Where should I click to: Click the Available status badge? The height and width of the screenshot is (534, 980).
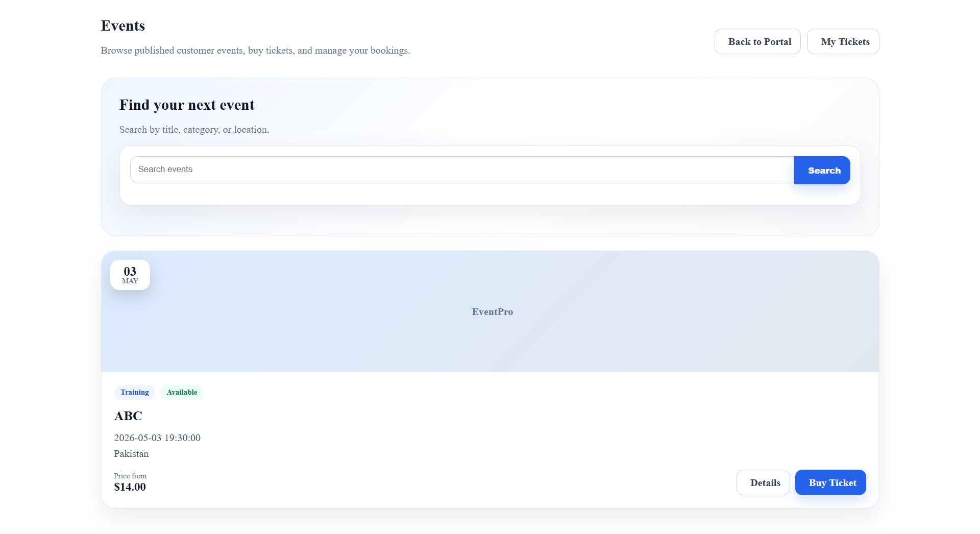[x=182, y=392]
